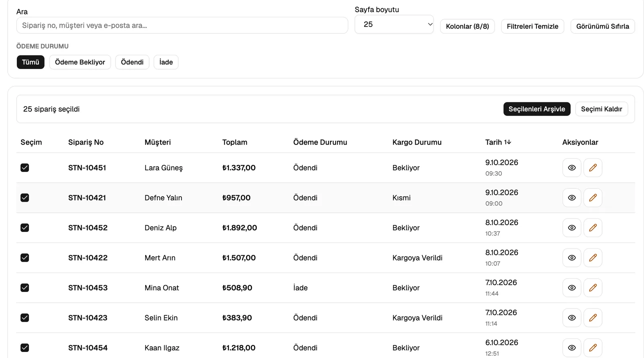Focus the order search field
Screen dimensions: 644x358
[x=182, y=25]
